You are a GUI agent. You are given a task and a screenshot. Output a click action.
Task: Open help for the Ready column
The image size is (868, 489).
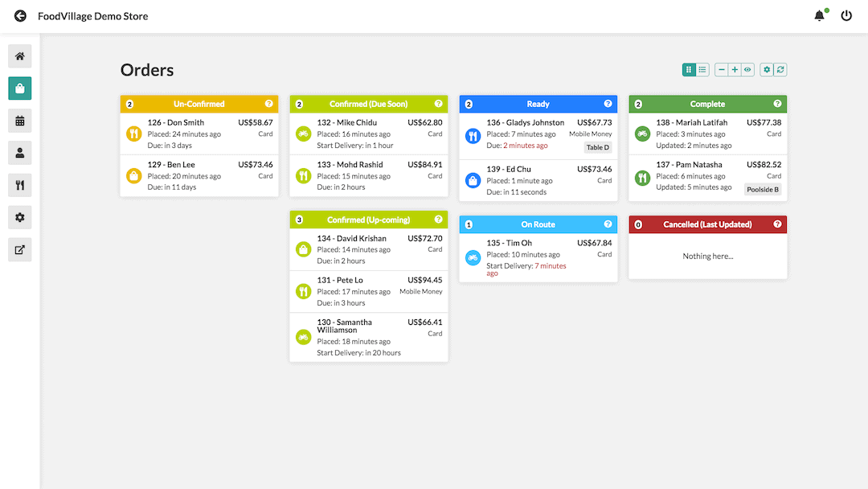[608, 104]
